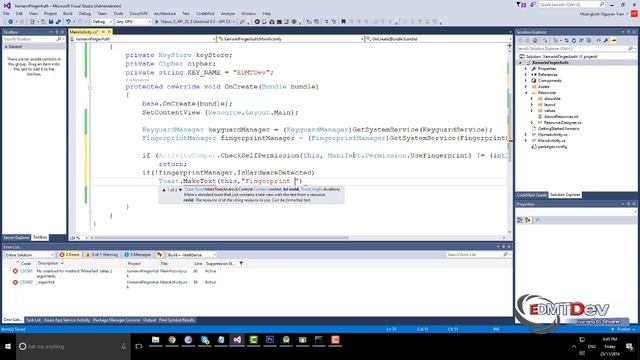This screenshot has width=640, height=360.
Task: Select MainActivity.cs in Solution Explorer
Action: click(551, 140)
